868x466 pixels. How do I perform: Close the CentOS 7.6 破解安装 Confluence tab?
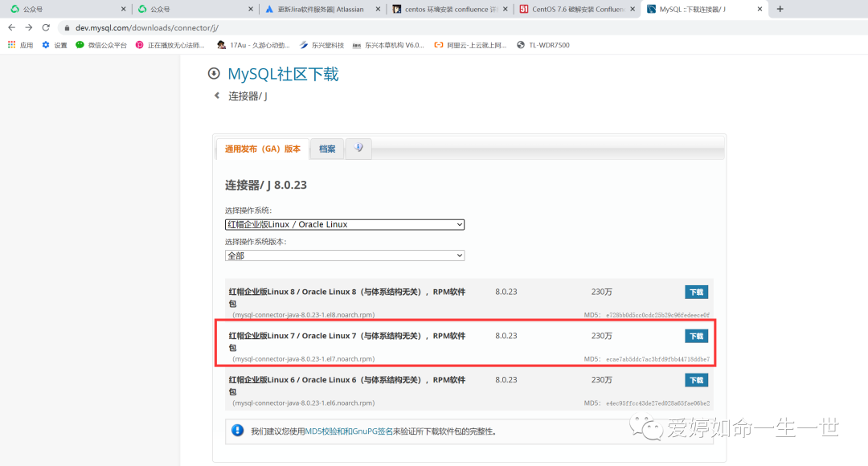[x=633, y=9]
